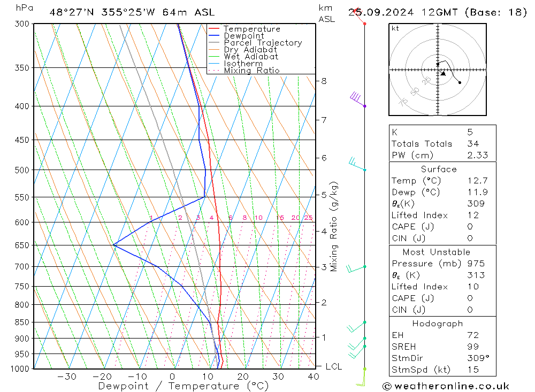
Task: Click the purple wind barb at 400 hPa
Action: click(357, 99)
